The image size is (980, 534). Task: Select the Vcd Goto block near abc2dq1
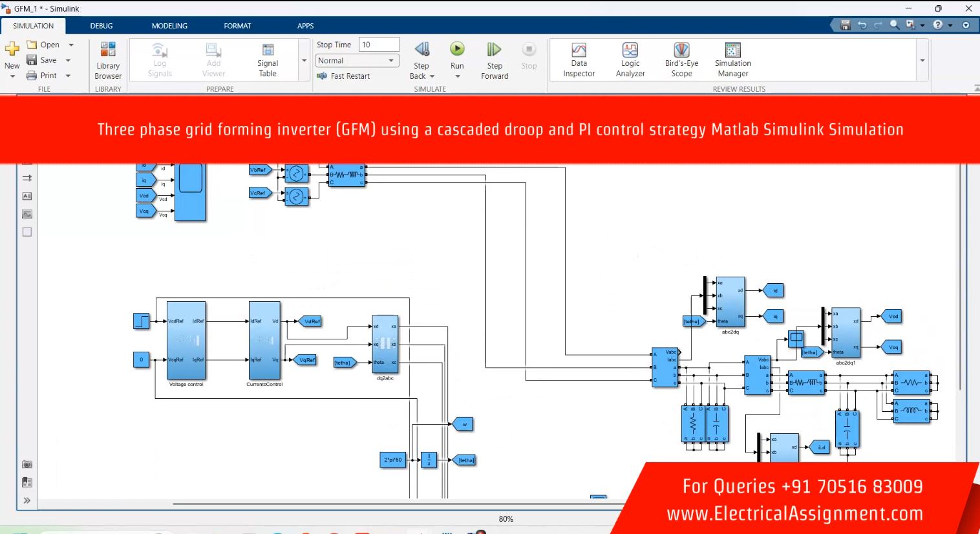point(892,317)
